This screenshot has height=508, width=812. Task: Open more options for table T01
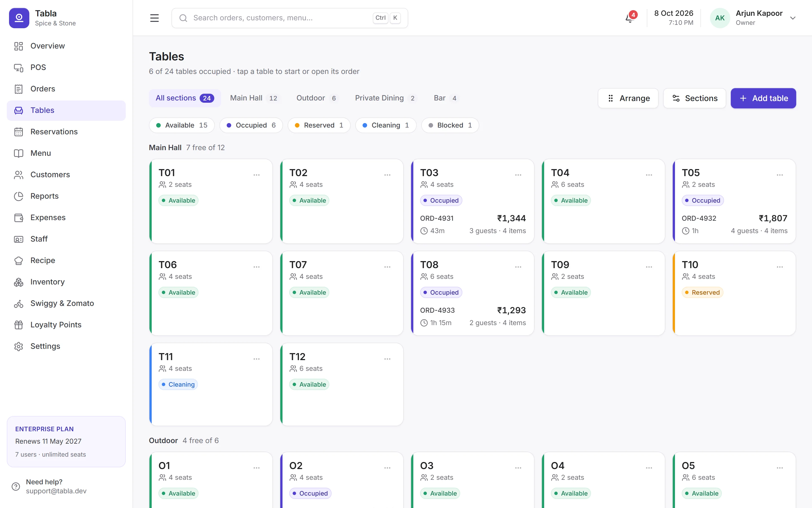coord(256,175)
